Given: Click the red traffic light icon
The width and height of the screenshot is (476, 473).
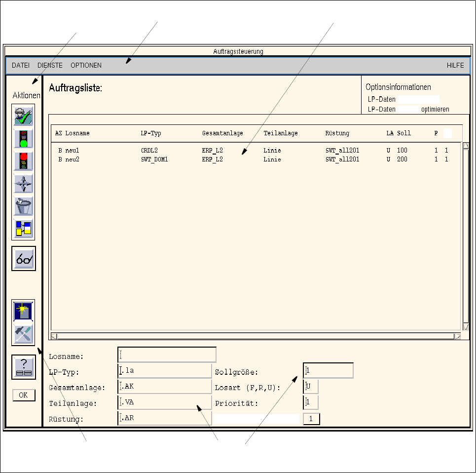Looking at the screenshot, I should (x=23, y=160).
